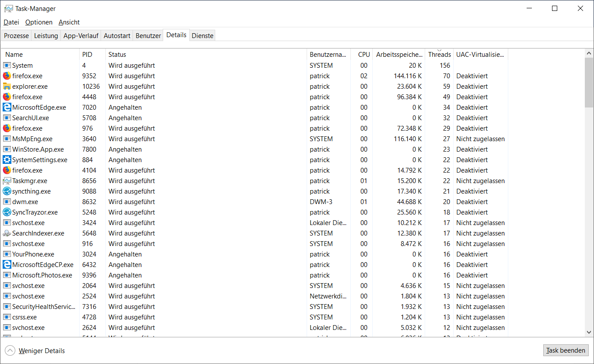Click the 156 threads value for System

coord(445,65)
